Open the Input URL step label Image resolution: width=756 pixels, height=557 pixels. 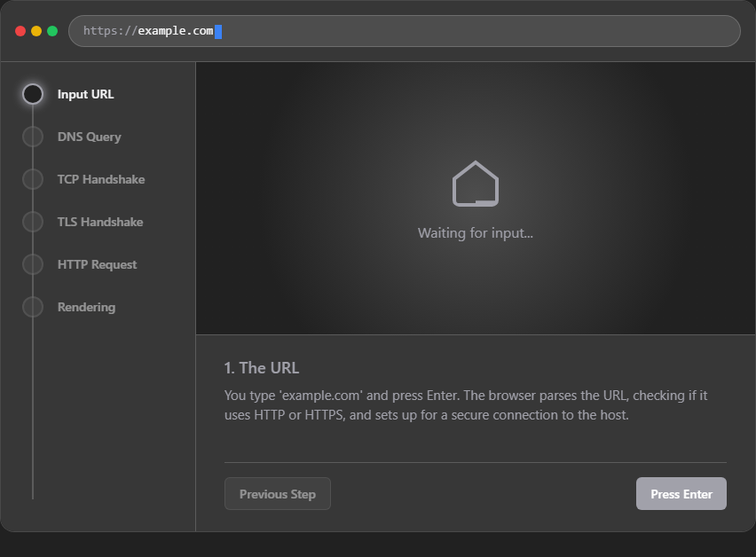point(86,94)
